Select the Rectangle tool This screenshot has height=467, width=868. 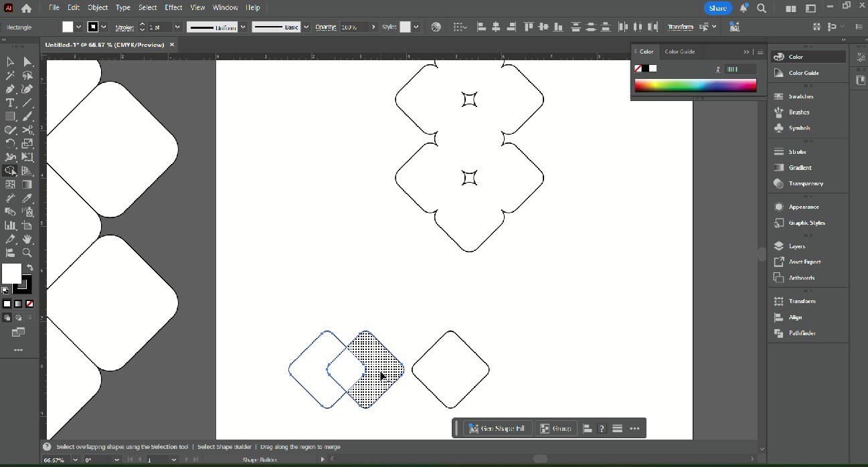click(x=10, y=116)
